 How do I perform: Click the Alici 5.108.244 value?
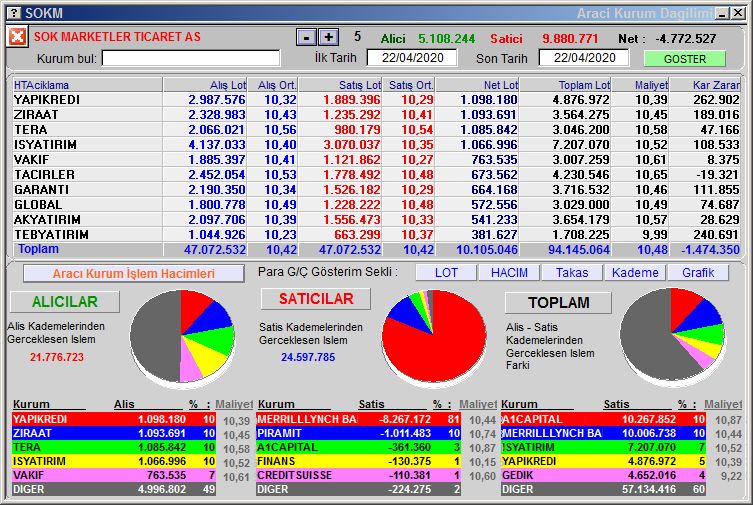point(446,39)
